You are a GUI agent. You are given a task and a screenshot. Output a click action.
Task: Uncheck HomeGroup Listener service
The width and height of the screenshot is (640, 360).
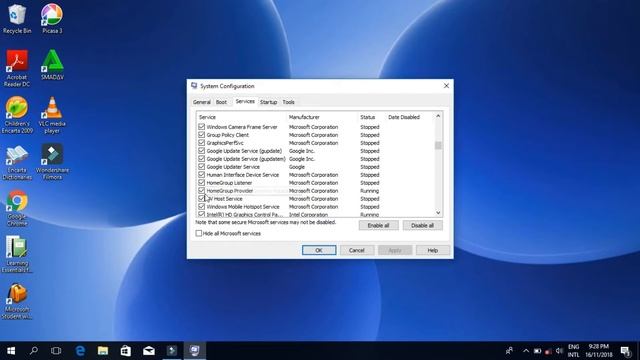click(202, 182)
